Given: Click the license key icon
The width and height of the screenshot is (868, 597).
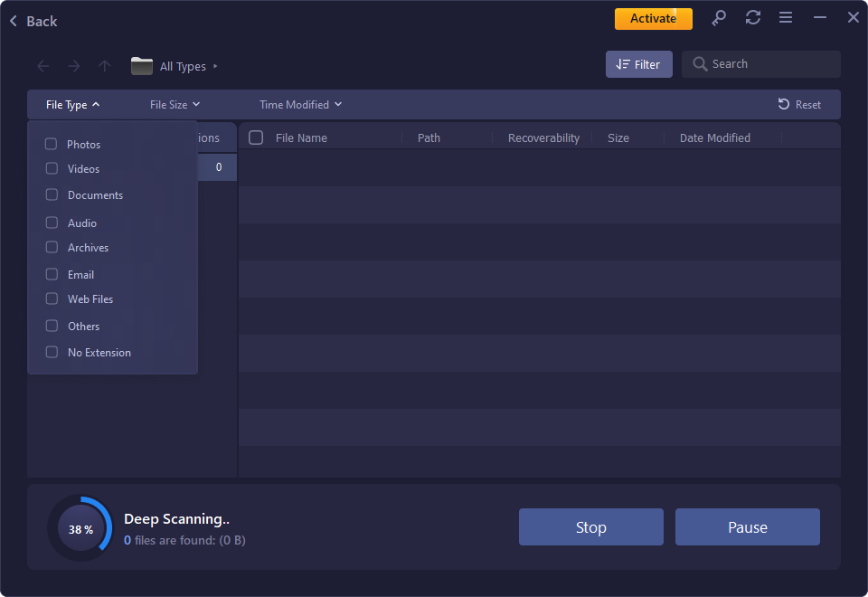Looking at the screenshot, I should 719,17.
